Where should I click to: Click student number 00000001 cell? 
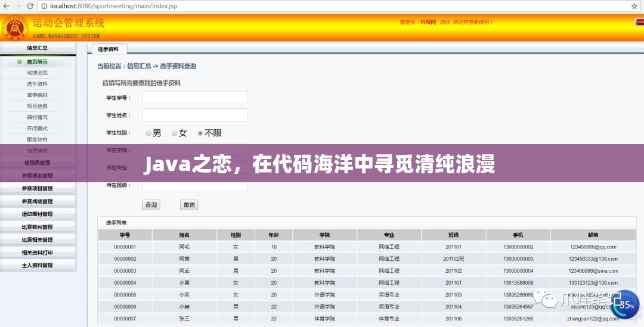click(125, 247)
